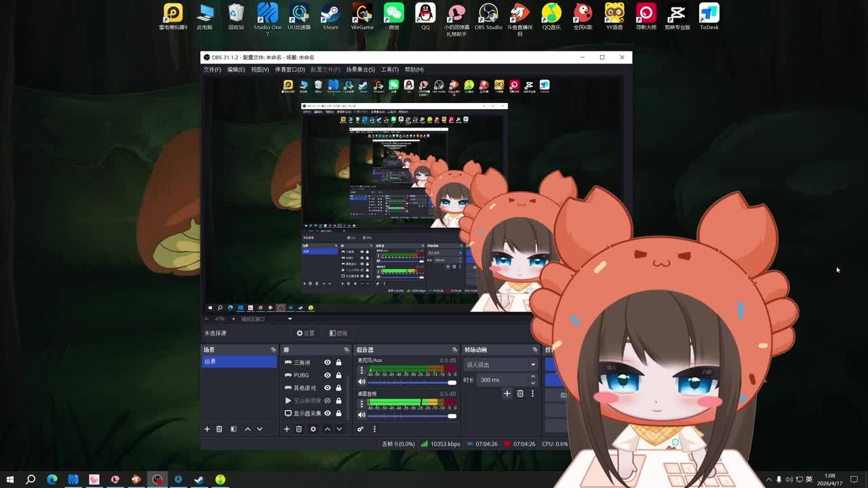Open the 场景集合(S) menu

click(x=360, y=69)
